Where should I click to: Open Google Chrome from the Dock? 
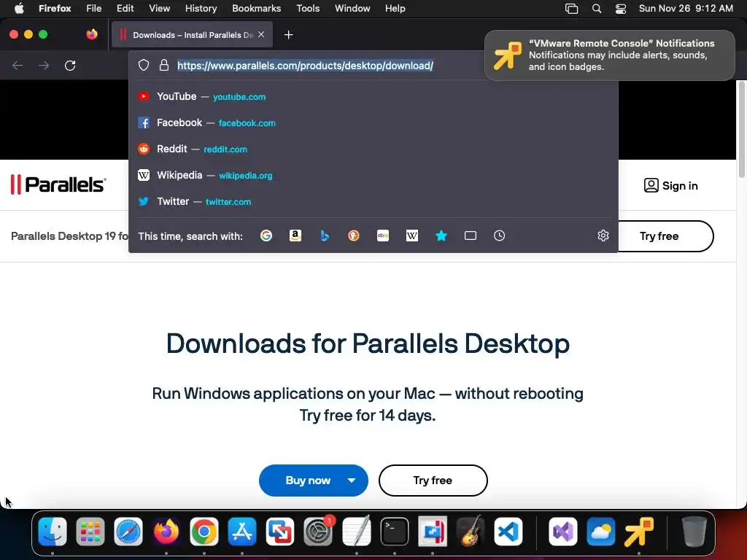tap(204, 532)
